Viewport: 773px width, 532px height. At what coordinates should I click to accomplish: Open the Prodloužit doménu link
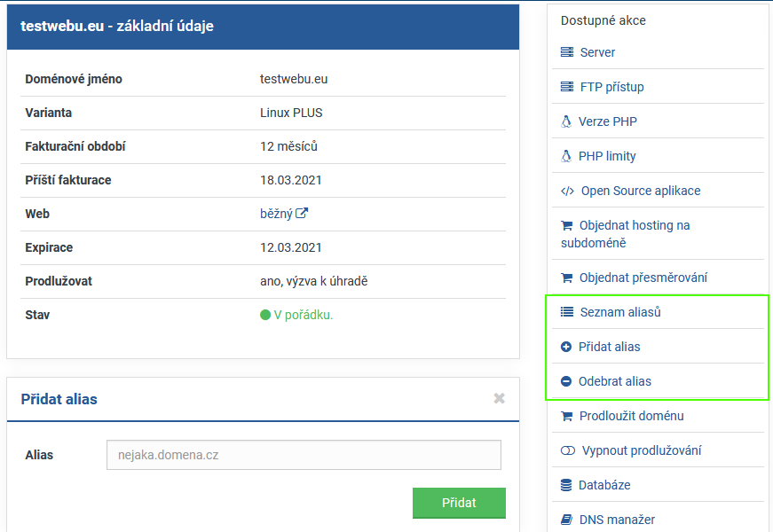coord(631,416)
